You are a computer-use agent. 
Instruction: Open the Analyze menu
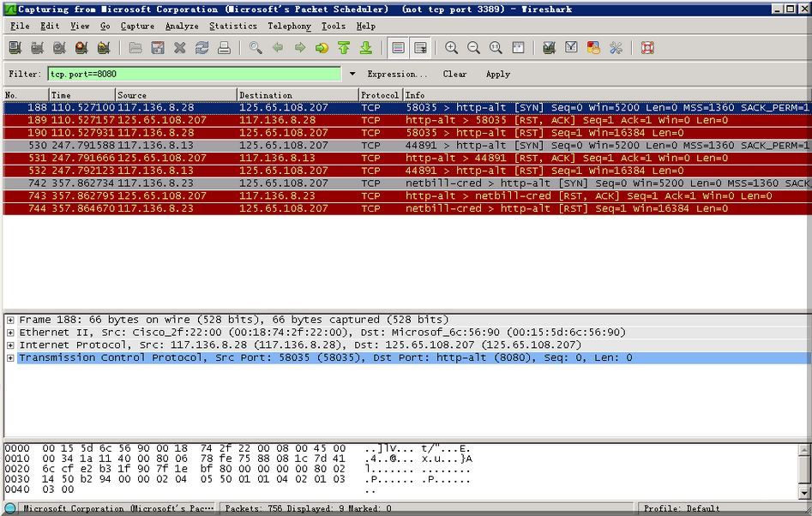(x=181, y=27)
